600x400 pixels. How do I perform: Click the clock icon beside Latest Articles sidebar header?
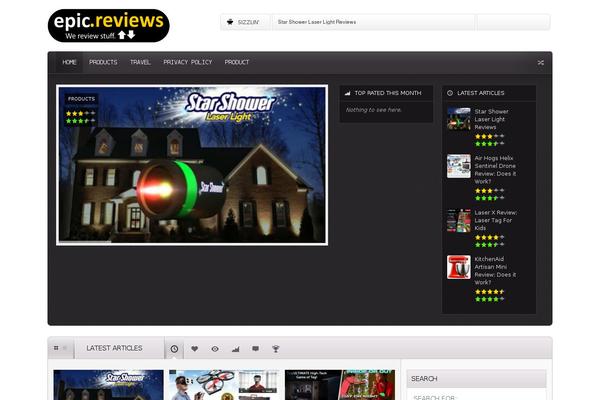[x=450, y=93]
